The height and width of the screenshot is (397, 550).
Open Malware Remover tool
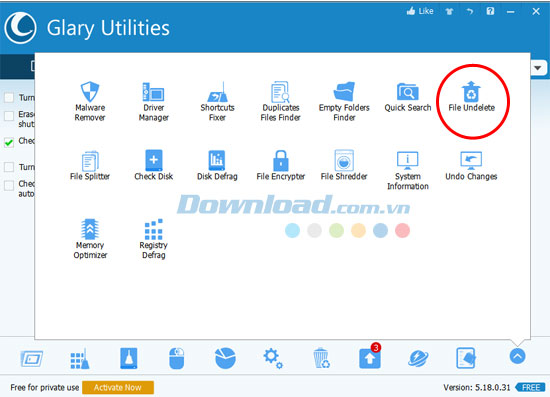point(90,101)
